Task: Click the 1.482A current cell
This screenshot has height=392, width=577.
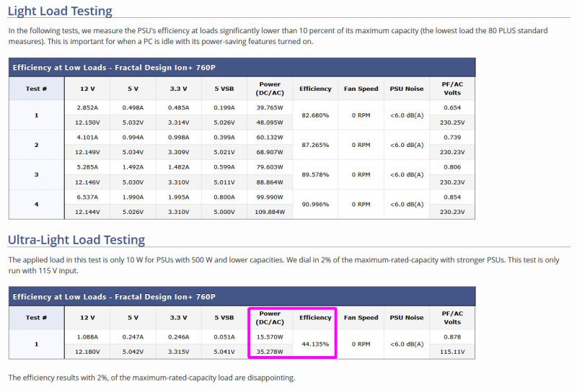Action: (178, 167)
